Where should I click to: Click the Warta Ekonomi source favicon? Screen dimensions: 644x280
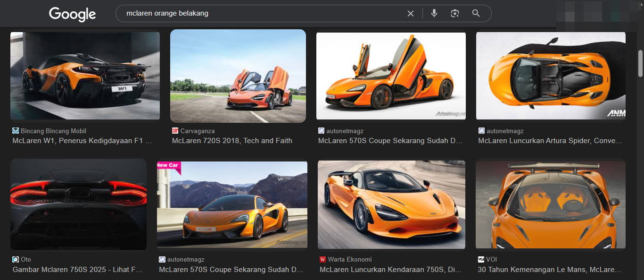[323, 259]
